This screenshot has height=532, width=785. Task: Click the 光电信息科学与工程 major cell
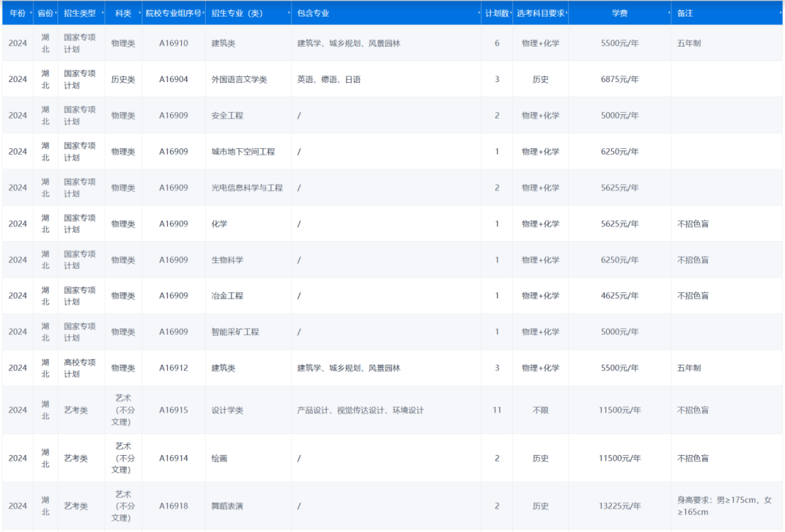pos(247,188)
